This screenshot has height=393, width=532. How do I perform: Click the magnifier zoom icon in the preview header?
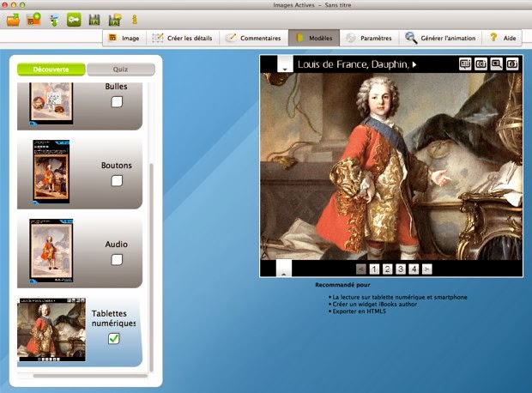click(x=496, y=63)
